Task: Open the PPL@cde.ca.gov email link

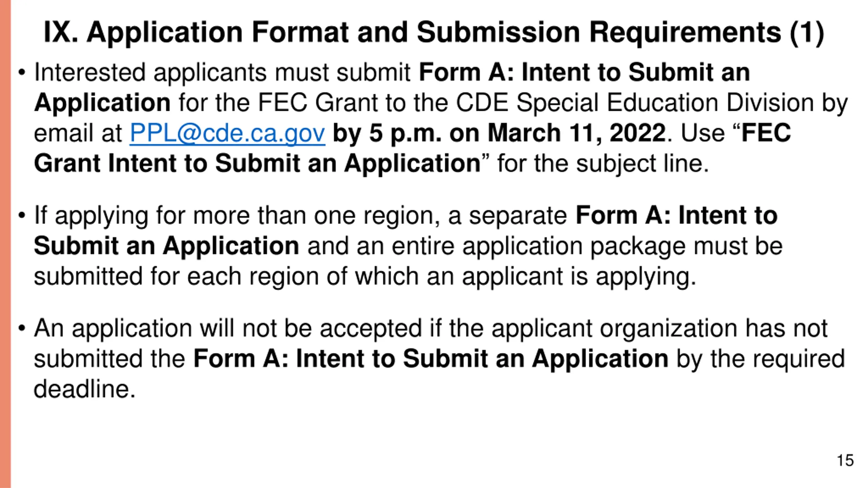Action: click(228, 133)
